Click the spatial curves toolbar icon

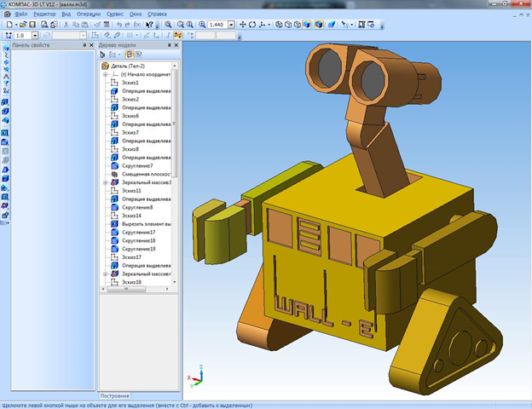6,55
